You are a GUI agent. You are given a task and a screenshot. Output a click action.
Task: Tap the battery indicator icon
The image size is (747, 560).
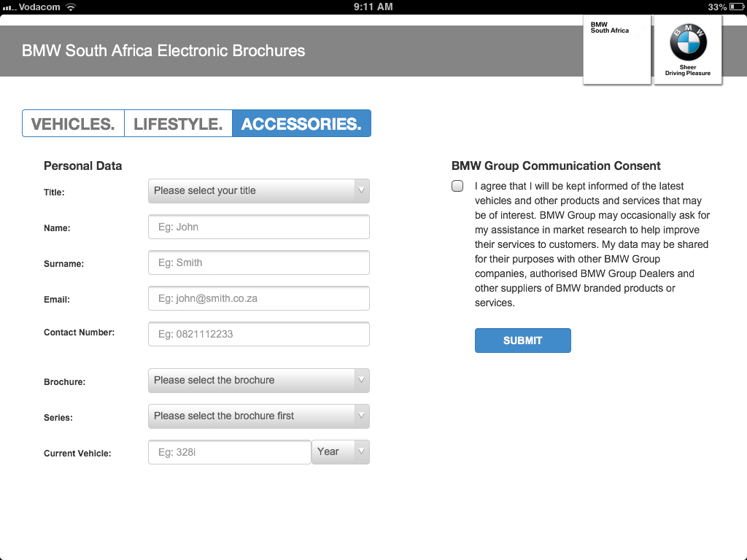tap(736, 7)
